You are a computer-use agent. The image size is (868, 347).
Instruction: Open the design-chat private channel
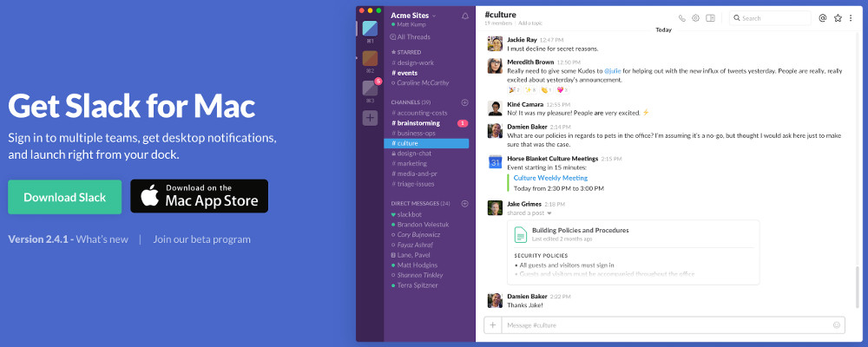[x=411, y=154]
